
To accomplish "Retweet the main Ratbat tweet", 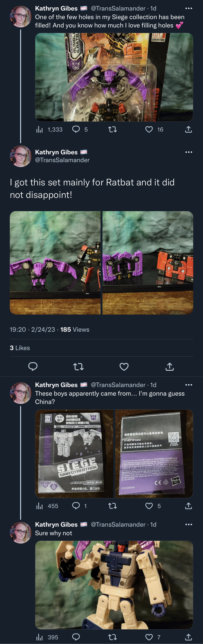I will [x=78, y=366].
